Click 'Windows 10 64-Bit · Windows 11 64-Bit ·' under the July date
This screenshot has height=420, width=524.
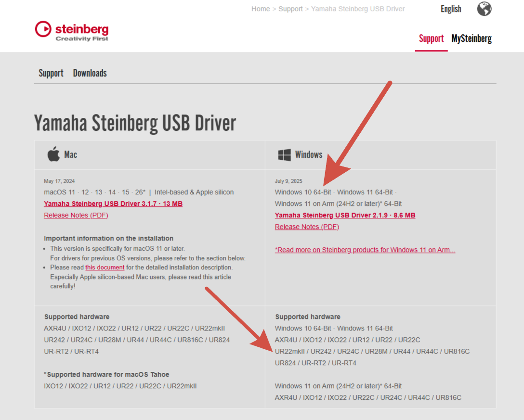coord(336,192)
